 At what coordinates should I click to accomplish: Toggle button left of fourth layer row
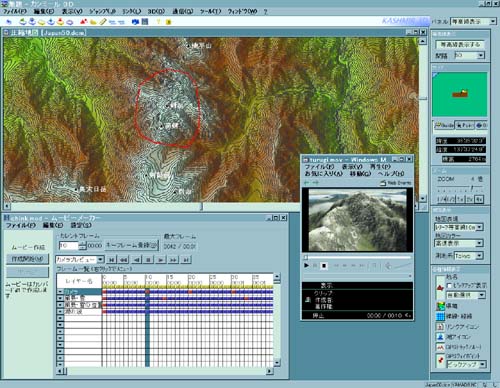[x=60, y=312]
